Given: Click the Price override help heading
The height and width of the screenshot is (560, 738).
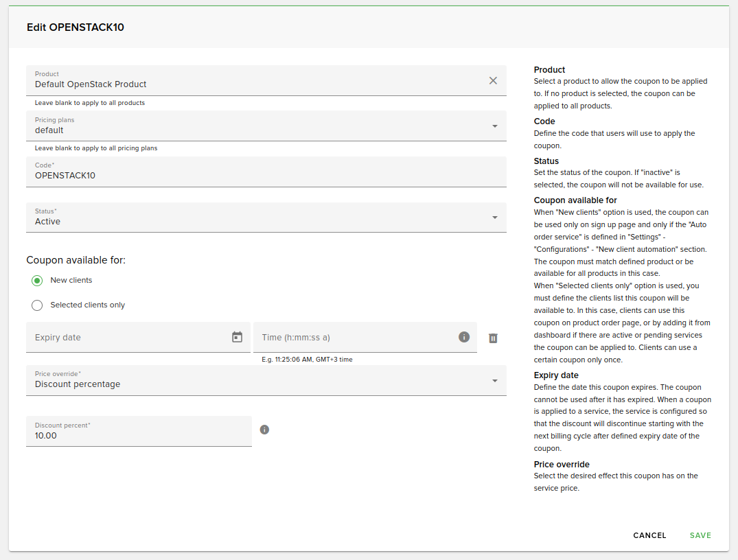Looking at the screenshot, I should pyautogui.click(x=562, y=464).
